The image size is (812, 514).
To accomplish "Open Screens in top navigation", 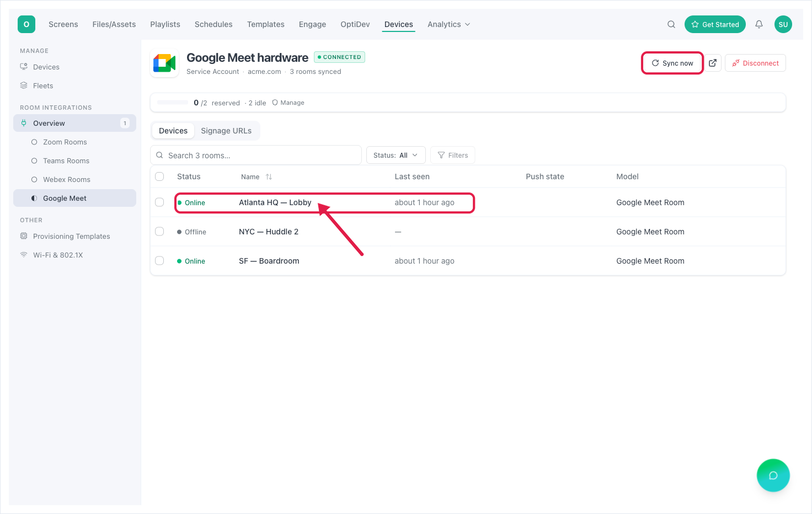I will [x=63, y=24].
